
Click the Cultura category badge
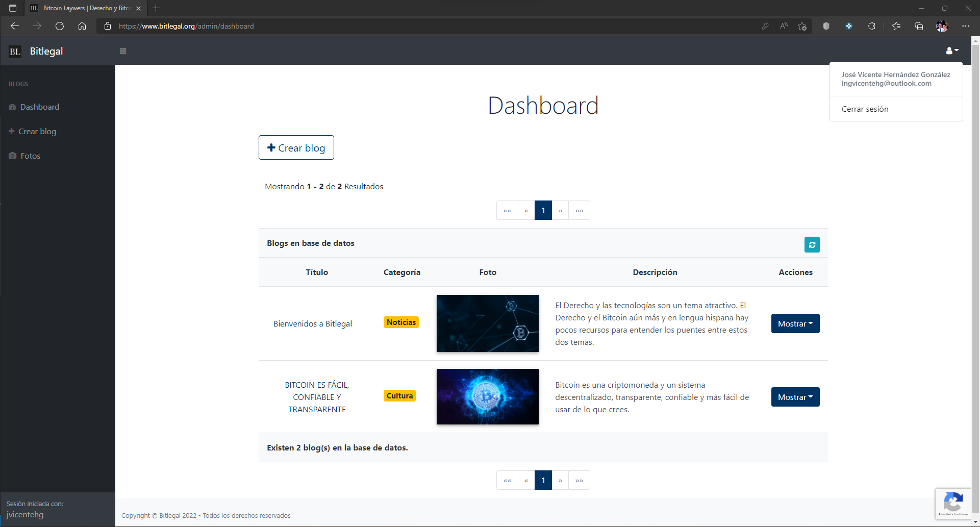coord(399,396)
